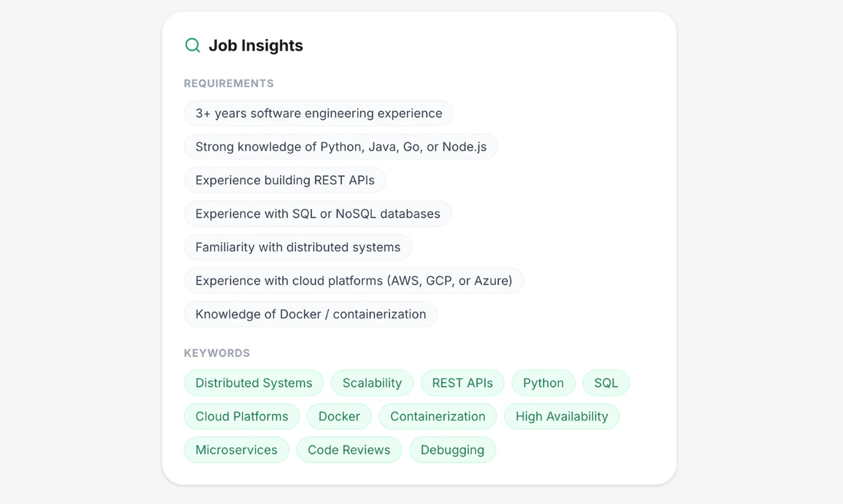Select the Code Reviews keyword tag
The width and height of the screenshot is (843, 504).
tap(348, 450)
